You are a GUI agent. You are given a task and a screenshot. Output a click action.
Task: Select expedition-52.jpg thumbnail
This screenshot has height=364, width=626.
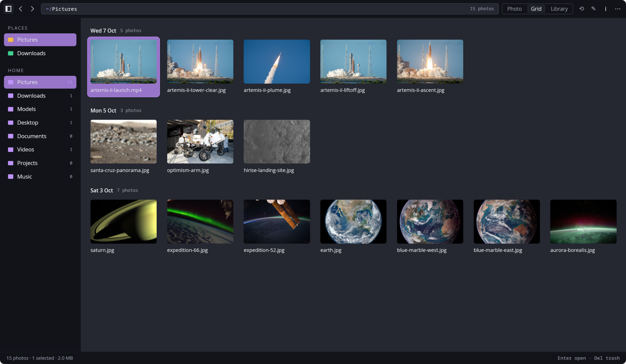[x=277, y=222]
